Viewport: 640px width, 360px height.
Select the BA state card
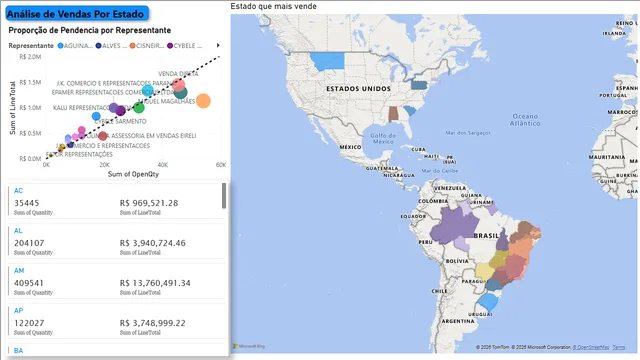click(116, 351)
